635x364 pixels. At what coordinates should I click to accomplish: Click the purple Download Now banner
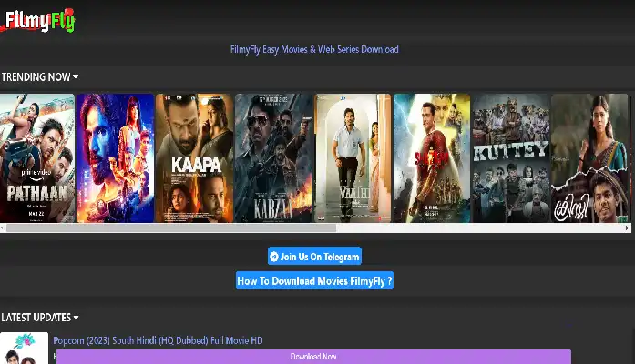313,357
